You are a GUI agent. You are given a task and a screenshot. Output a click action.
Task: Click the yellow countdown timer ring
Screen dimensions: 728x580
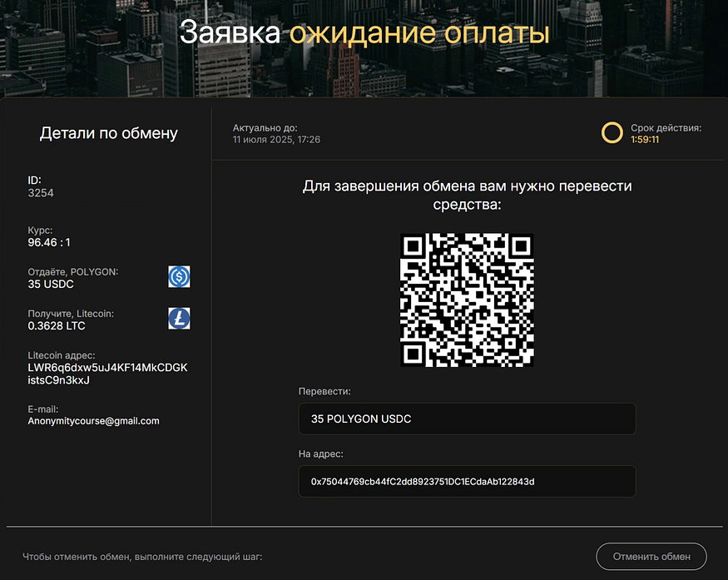pyautogui.click(x=612, y=133)
